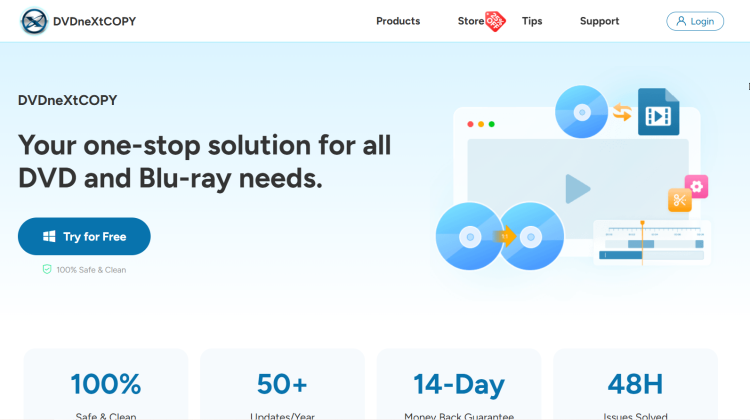Viewport: 750px width, 420px height.
Task: Click the left blue disc in copy pair
Action: (469, 236)
